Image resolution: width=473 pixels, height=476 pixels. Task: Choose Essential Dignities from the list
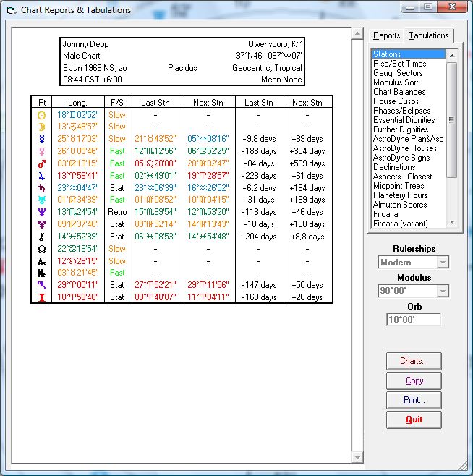pyautogui.click(x=404, y=120)
